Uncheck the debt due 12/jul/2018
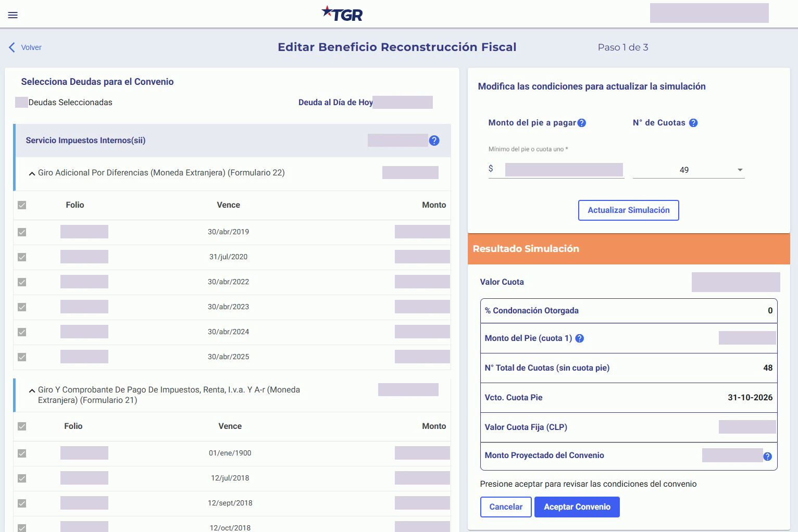 [22, 478]
